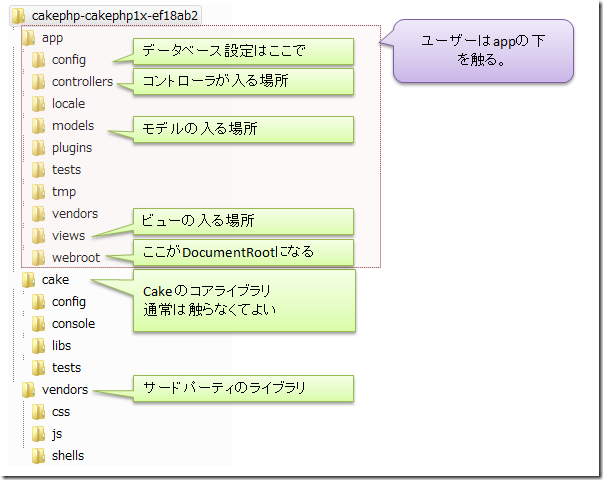Image resolution: width=603 pixels, height=480 pixels.
Task: Open the webroot folder
Action: 66,257
